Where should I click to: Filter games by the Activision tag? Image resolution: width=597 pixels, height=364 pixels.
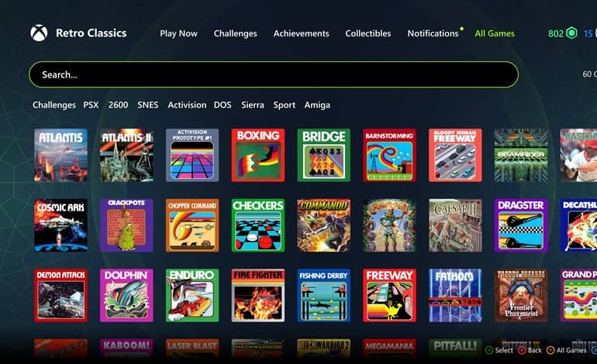pos(187,105)
